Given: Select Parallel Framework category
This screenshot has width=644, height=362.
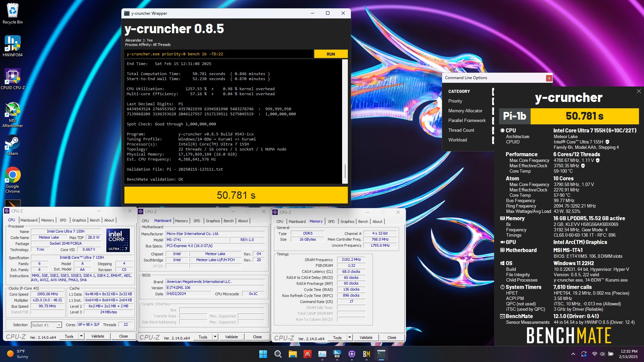Looking at the screenshot, I should tap(467, 120).
